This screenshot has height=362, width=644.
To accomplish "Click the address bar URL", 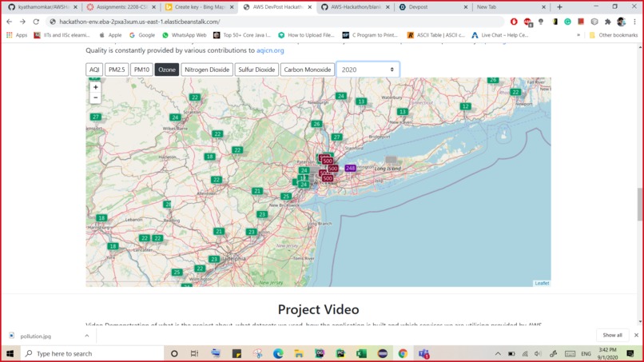I will pyautogui.click(x=139, y=22).
